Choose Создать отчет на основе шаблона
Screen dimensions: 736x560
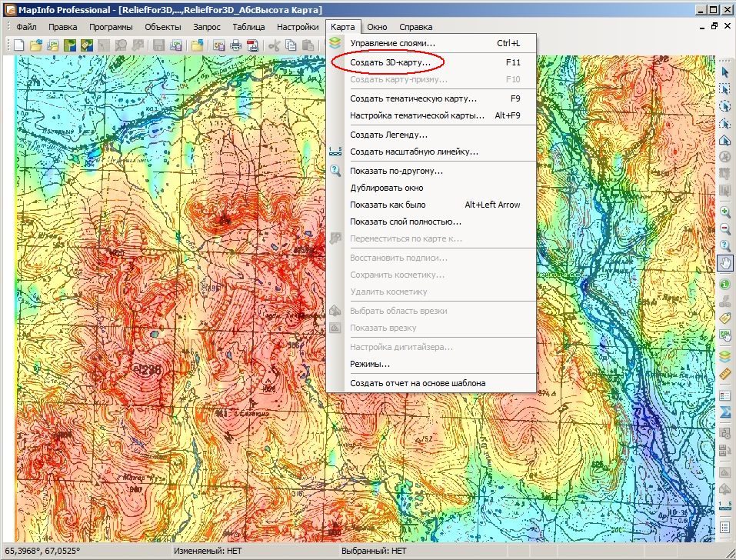(431, 383)
